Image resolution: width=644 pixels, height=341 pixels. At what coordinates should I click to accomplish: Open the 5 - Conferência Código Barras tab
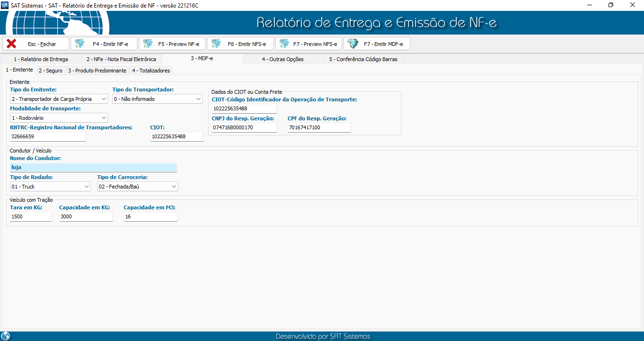pyautogui.click(x=363, y=59)
